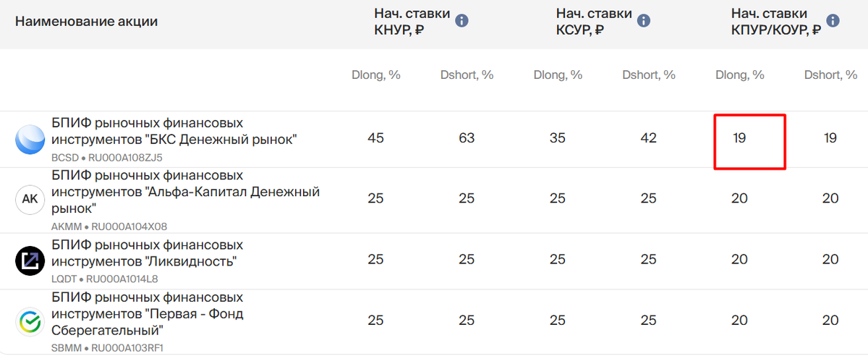Click info icon next to КСУР header

click(644, 22)
